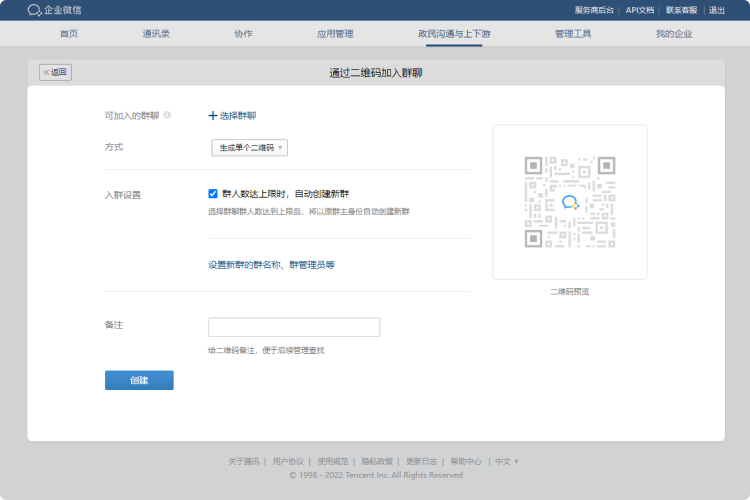The height and width of the screenshot is (500, 750).
Task: Click the 企业微信 logo icon
Action: (x=34, y=10)
